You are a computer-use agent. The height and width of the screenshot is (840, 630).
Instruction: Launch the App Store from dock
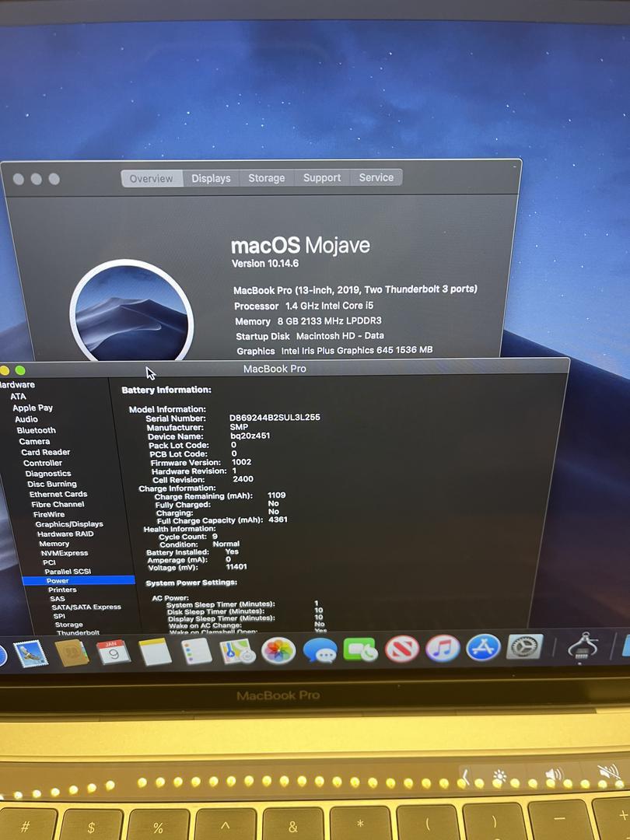pos(483,647)
